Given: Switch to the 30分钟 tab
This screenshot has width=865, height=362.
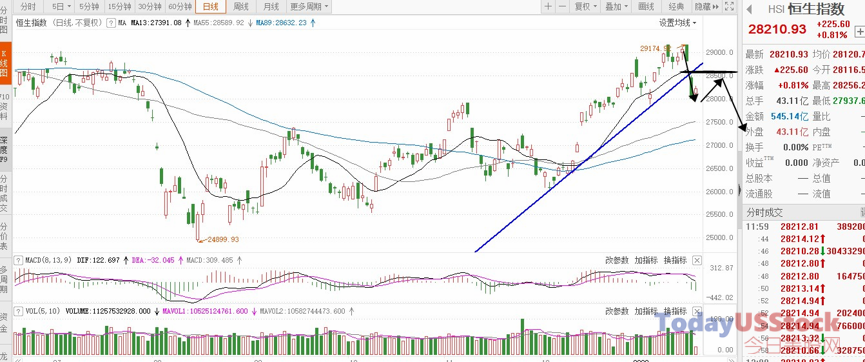Looking at the screenshot, I should click(x=149, y=7).
